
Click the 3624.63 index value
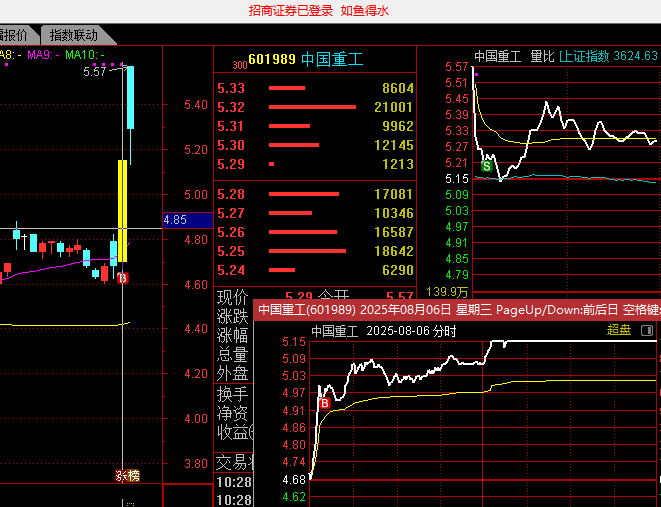[635, 56]
